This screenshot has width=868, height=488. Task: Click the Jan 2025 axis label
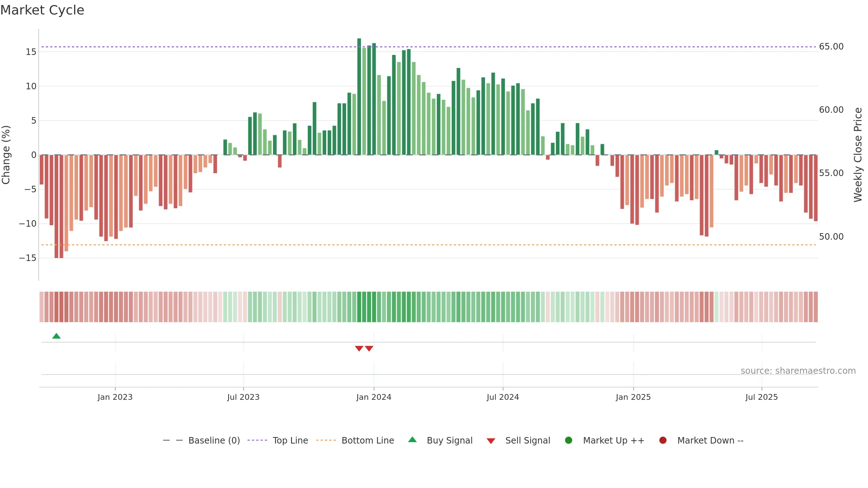[633, 397]
